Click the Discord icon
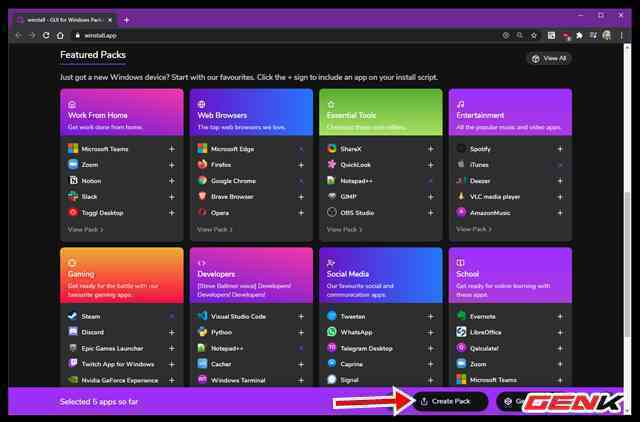This screenshot has height=422, width=640. pyautogui.click(x=73, y=332)
